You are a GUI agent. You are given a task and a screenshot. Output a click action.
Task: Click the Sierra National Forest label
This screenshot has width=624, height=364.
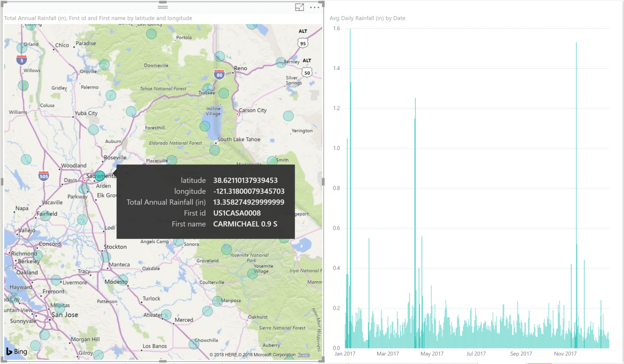click(282, 328)
